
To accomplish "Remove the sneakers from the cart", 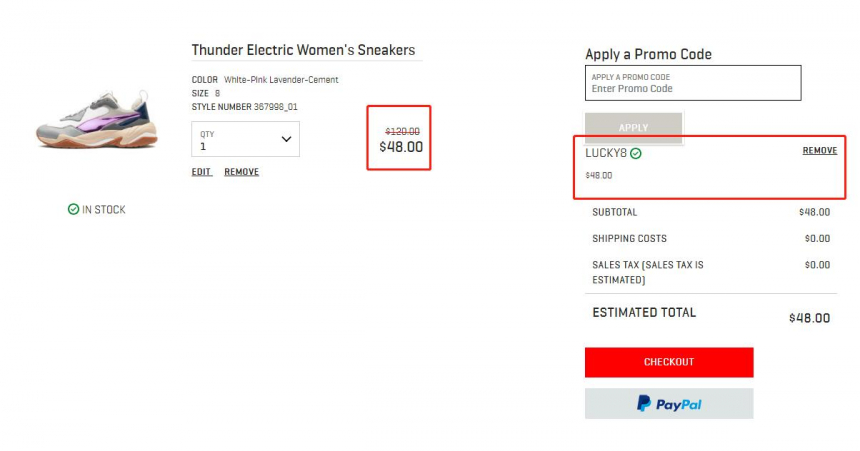I will (241, 172).
